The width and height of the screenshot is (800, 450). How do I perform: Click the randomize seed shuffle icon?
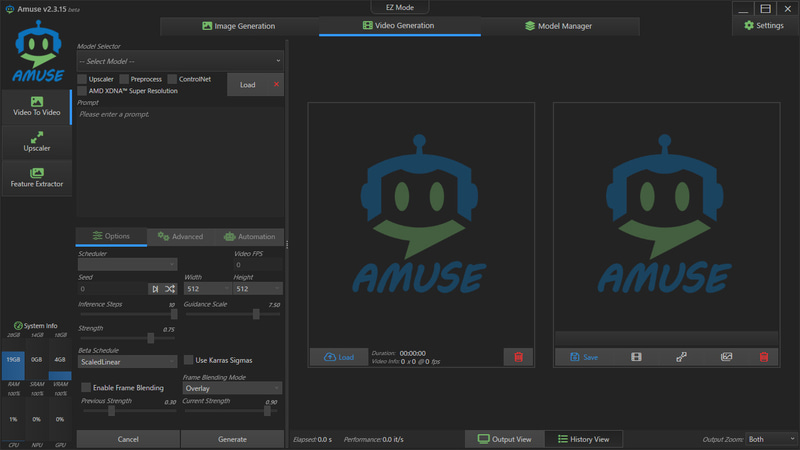170,289
